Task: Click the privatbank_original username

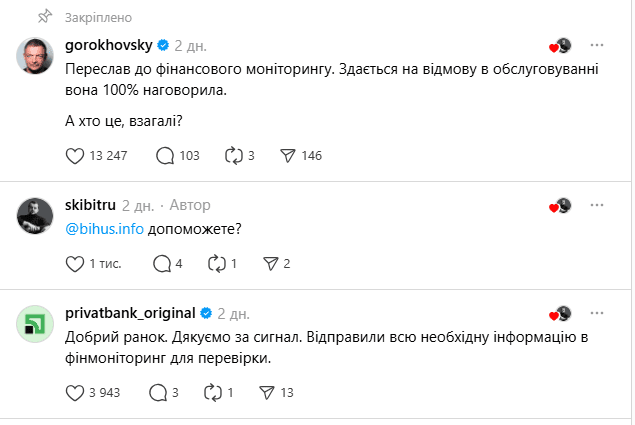Action: coord(129,312)
